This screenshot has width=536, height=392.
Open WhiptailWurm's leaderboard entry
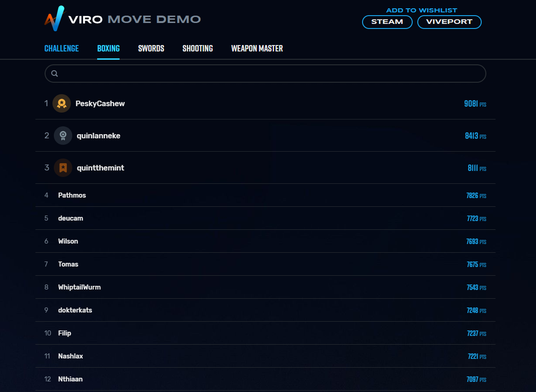tap(265, 287)
